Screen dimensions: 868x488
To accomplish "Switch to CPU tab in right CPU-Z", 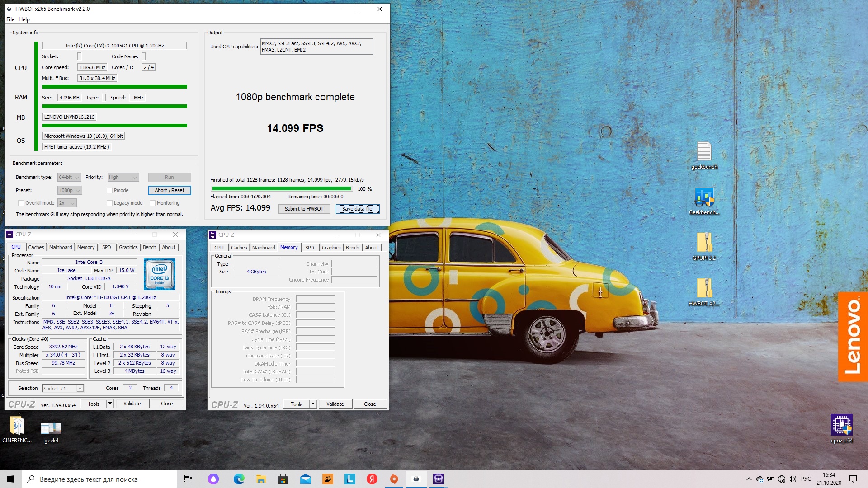I will 219,248.
